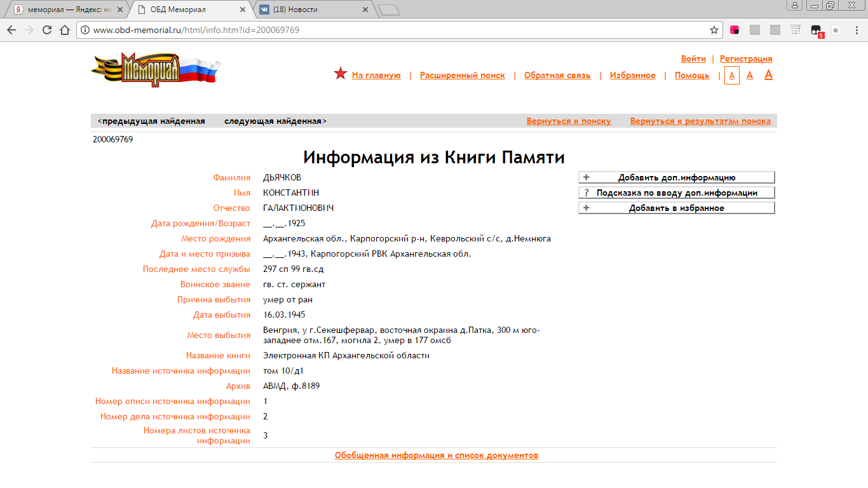868x488 pixels.
Task: Close the Яндекс мемориал tab
Action: pyautogui.click(x=119, y=10)
